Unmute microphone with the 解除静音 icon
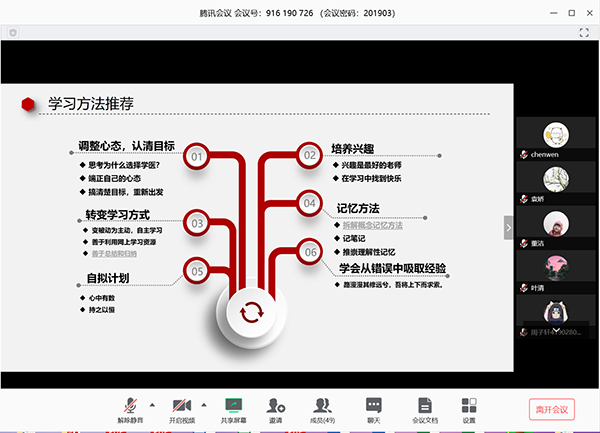 point(130,405)
